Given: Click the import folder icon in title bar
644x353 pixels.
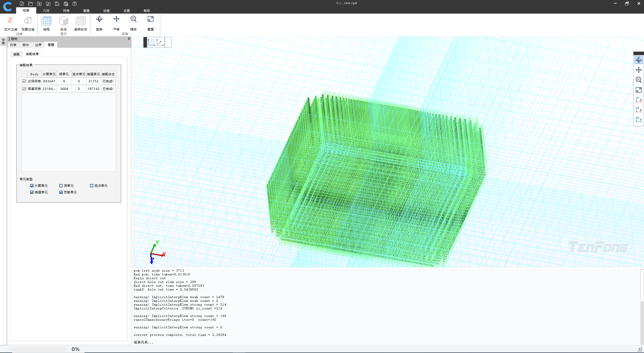Looking at the screenshot, I should pyautogui.click(x=39, y=4).
